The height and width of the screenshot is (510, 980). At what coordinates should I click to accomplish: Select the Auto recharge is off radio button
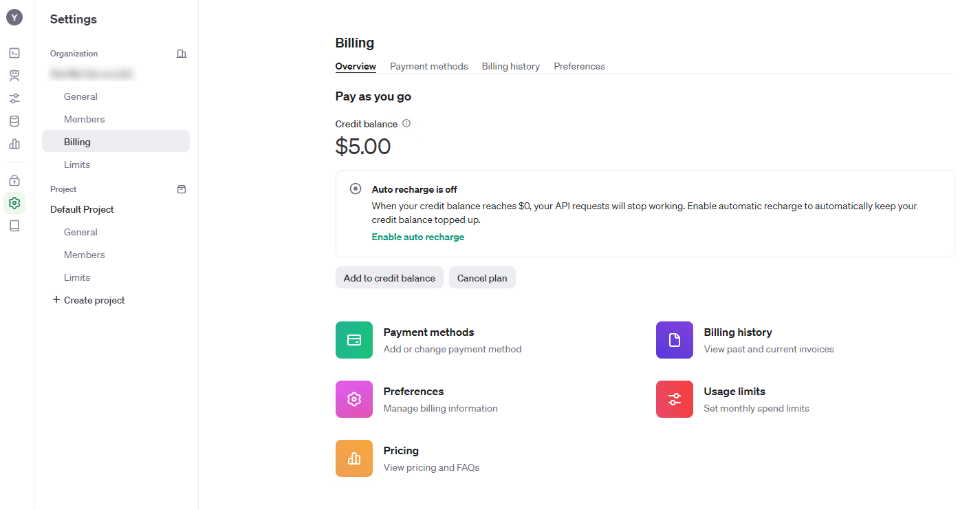[356, 188]
